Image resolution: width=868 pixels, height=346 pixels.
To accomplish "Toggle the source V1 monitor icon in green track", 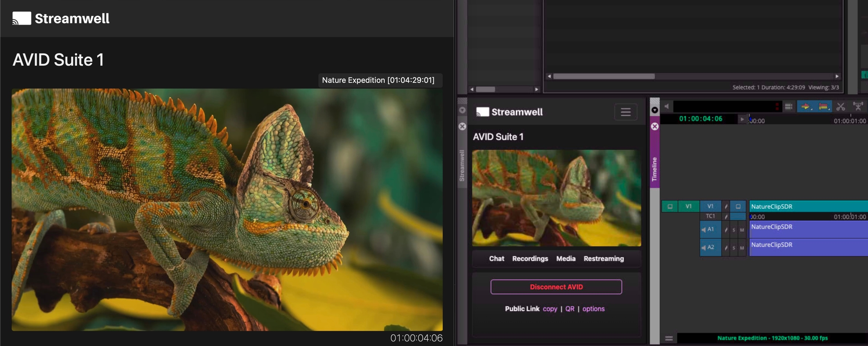I will click(x=670, y=207).
